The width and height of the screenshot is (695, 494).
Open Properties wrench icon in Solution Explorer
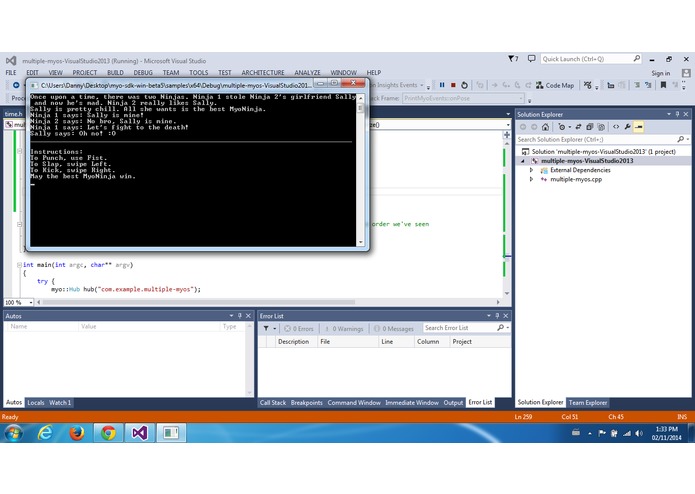[x=627, y=127]
